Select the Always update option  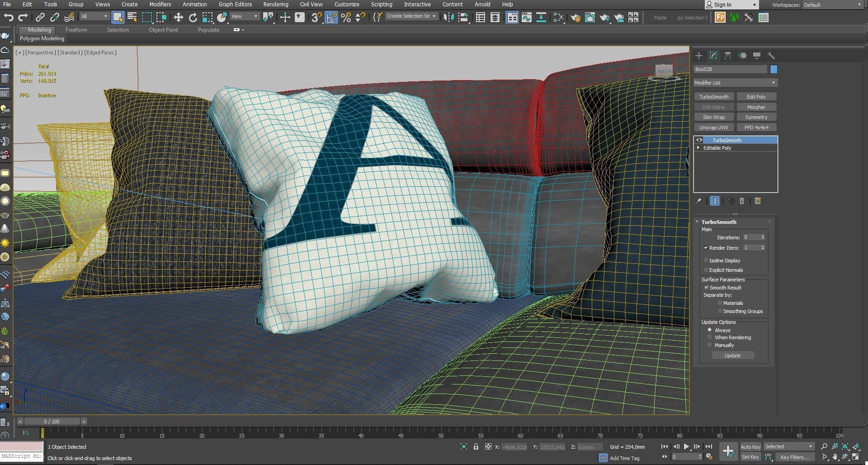tap(710, 330)
